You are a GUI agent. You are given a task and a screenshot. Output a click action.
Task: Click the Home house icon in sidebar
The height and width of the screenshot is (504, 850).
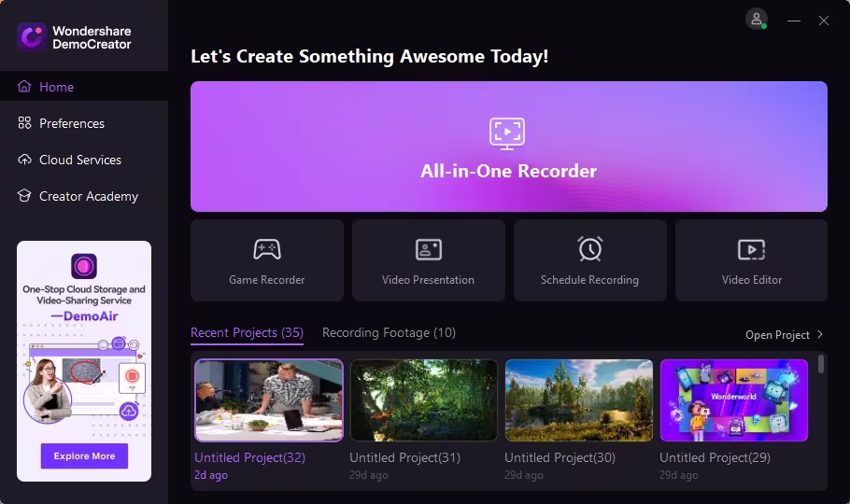pyautogui.click(x=24, y=87)
